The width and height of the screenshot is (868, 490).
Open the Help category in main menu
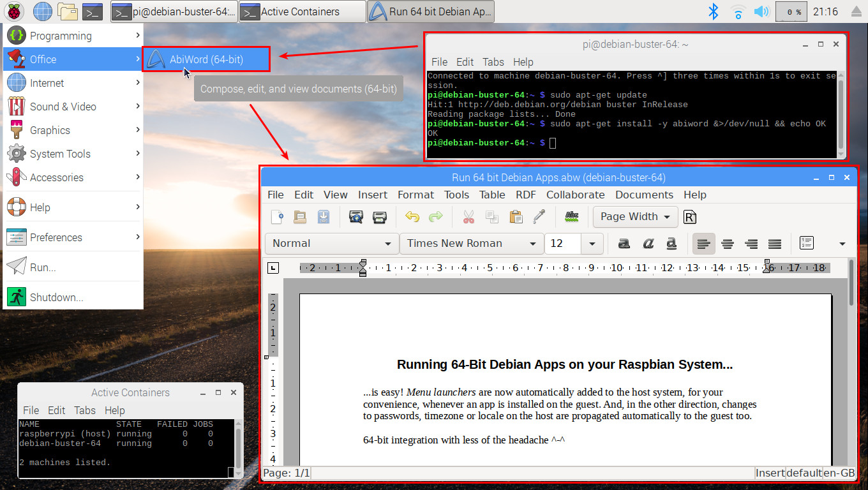click(73, 207)
